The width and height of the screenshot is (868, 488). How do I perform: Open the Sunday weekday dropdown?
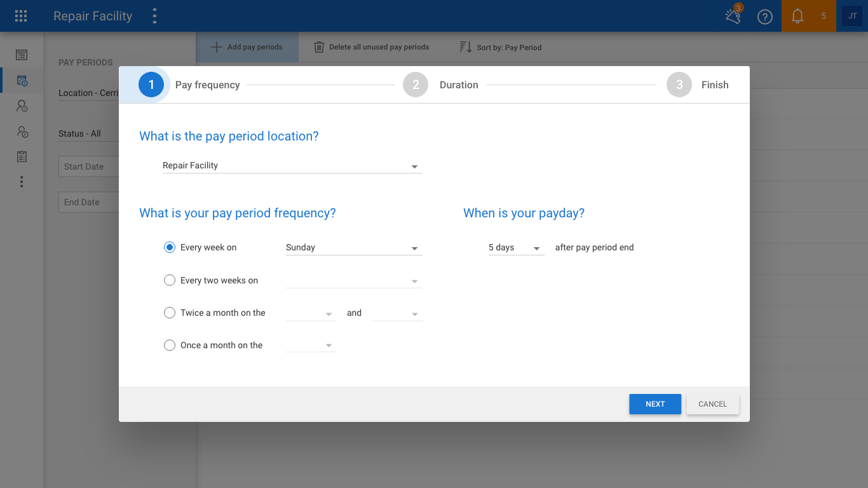click(x=354, y=248)
